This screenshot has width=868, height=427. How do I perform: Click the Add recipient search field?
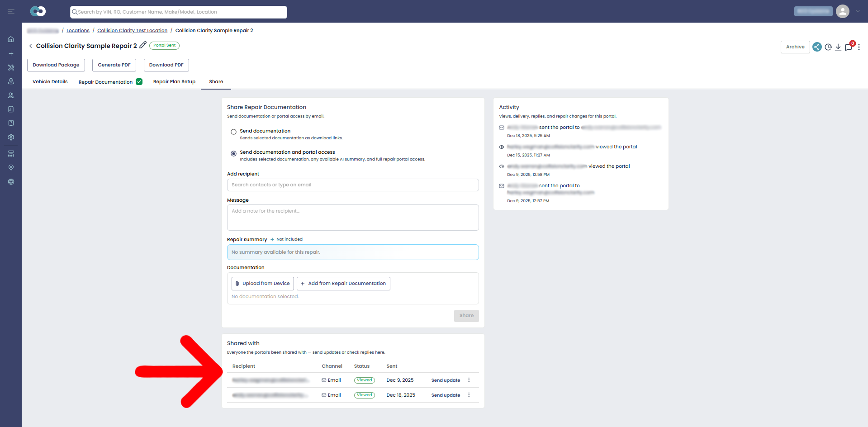tap(353, 185)
